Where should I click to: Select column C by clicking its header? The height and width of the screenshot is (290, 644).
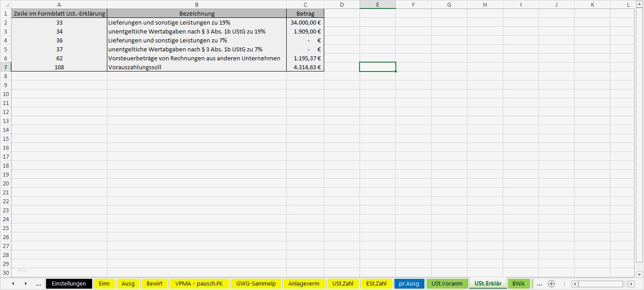(x=305, y=4)
